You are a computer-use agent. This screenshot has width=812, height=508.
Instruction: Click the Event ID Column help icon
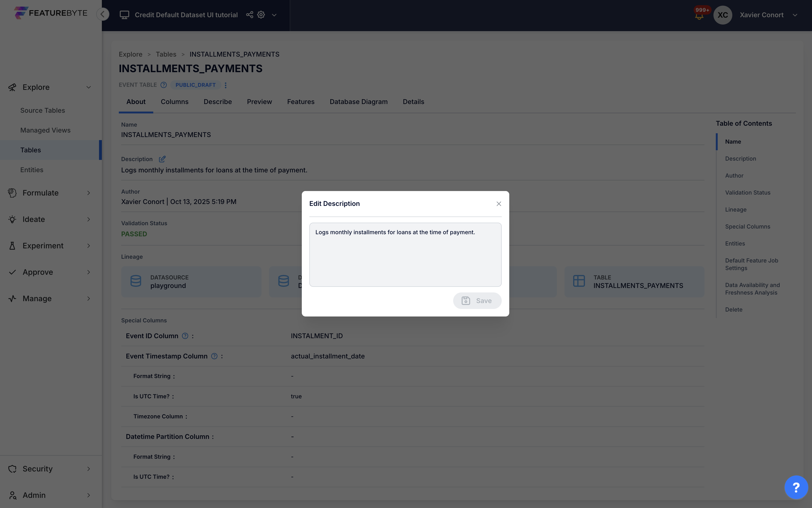tap(185, 336)
